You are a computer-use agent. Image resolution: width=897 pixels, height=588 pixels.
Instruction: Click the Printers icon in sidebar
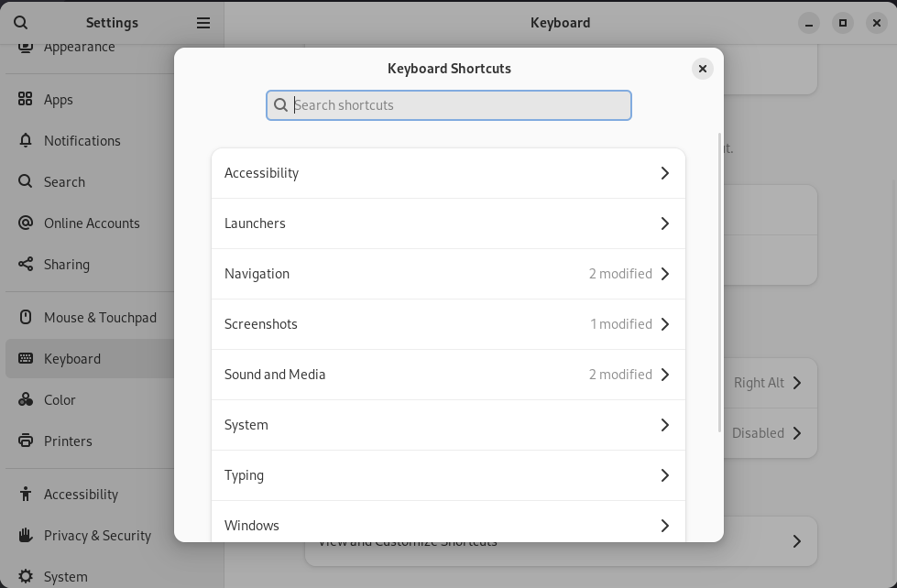[x=25, y=441]
